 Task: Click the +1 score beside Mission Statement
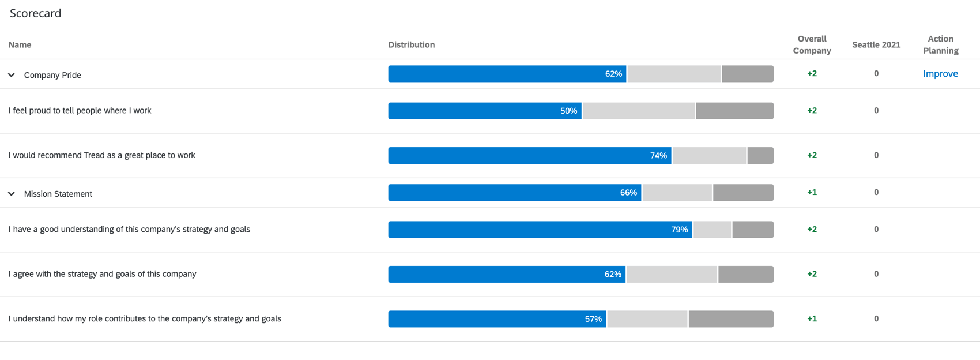pyautogui.click(x=812, y=192)
